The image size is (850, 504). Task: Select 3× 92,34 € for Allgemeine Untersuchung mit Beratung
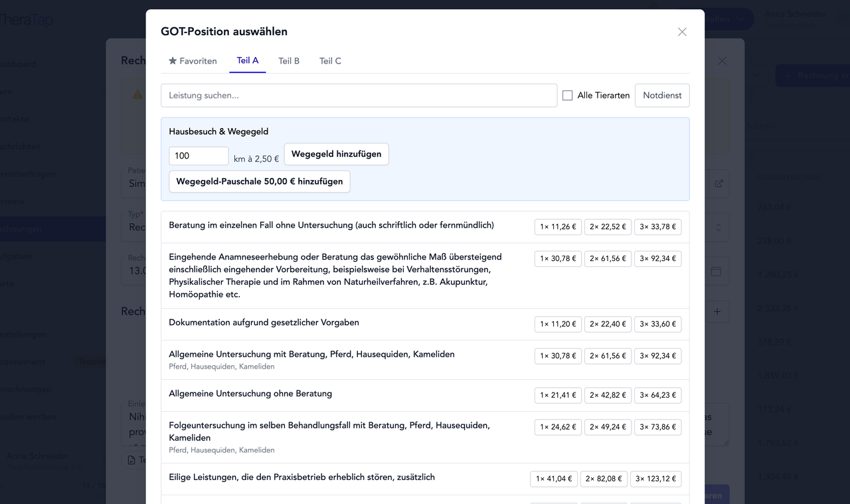(657, 356)
